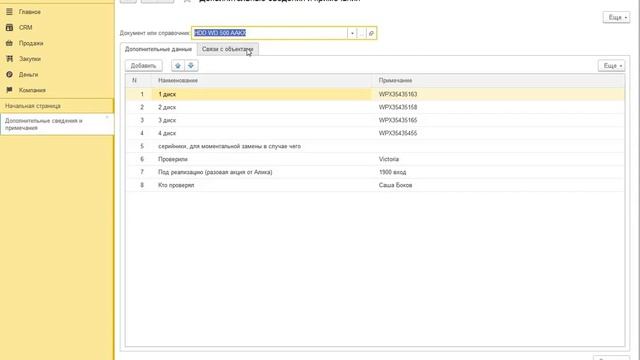Move selected row up with arrow icon
This screenshot has width=640, height=360.
178,66
